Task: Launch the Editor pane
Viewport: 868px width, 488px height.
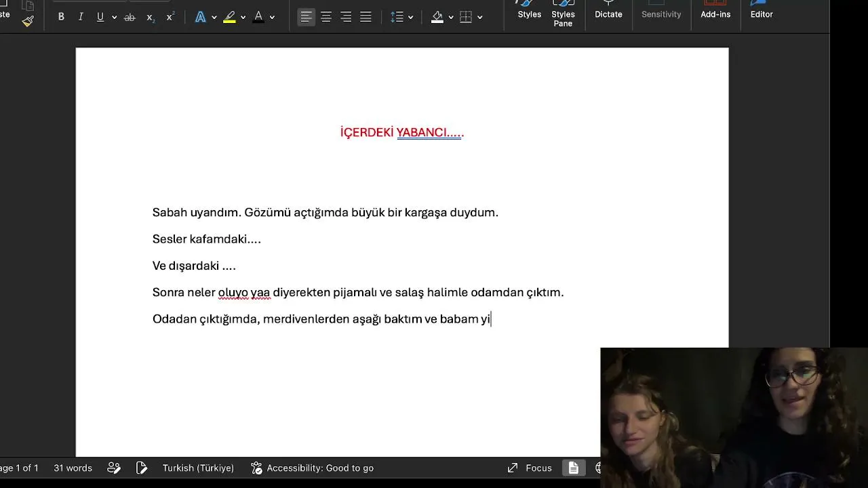Action: click(x=762, y=12)
